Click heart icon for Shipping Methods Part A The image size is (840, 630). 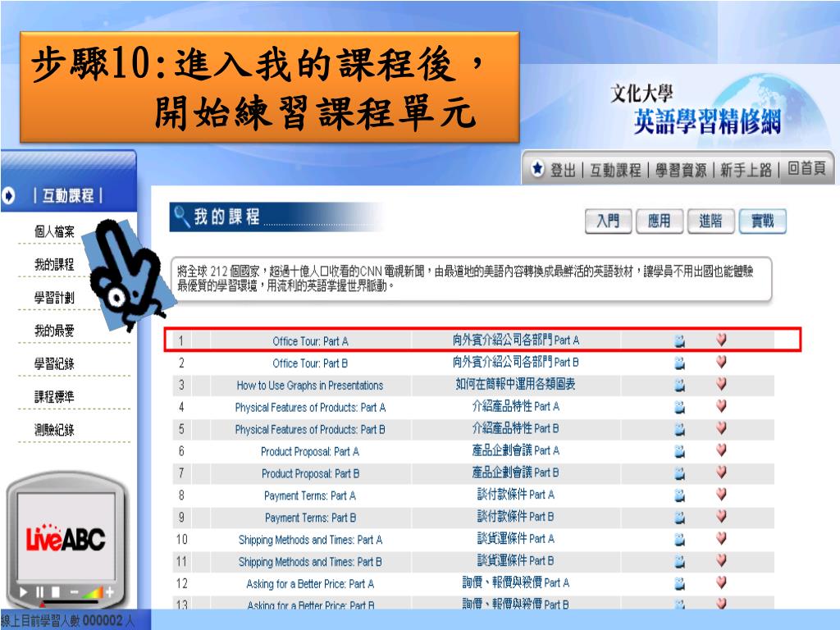[722, 538]
